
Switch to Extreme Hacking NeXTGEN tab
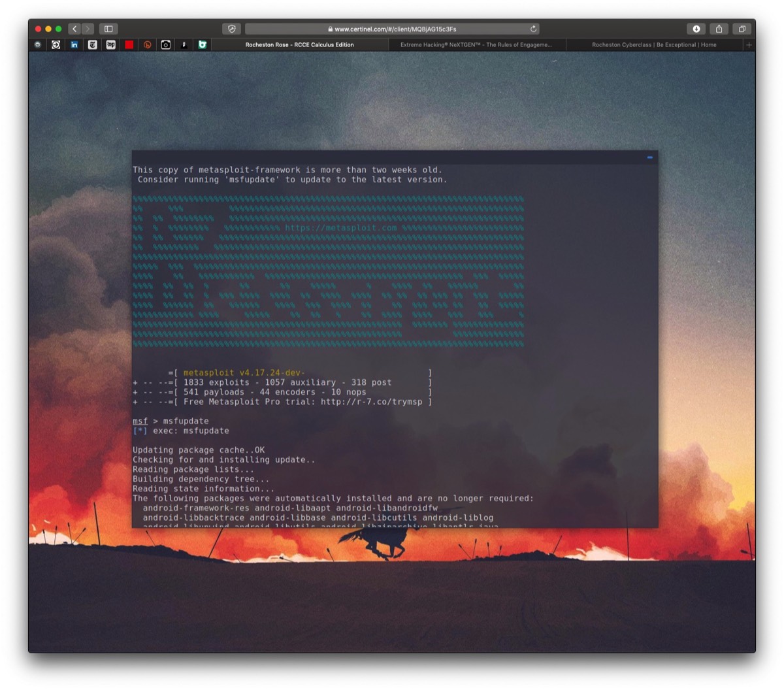pos(476,45)
